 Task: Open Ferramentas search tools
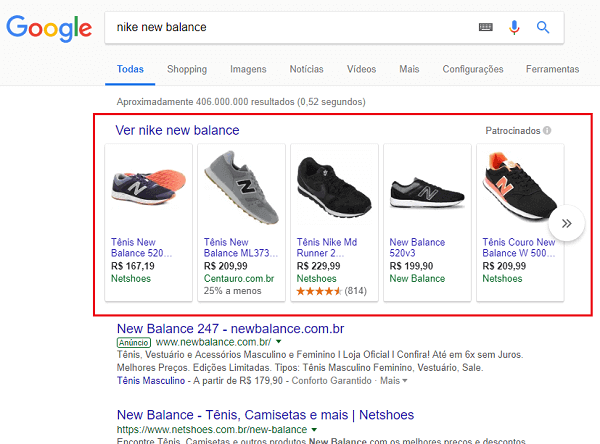click(551, 69)
